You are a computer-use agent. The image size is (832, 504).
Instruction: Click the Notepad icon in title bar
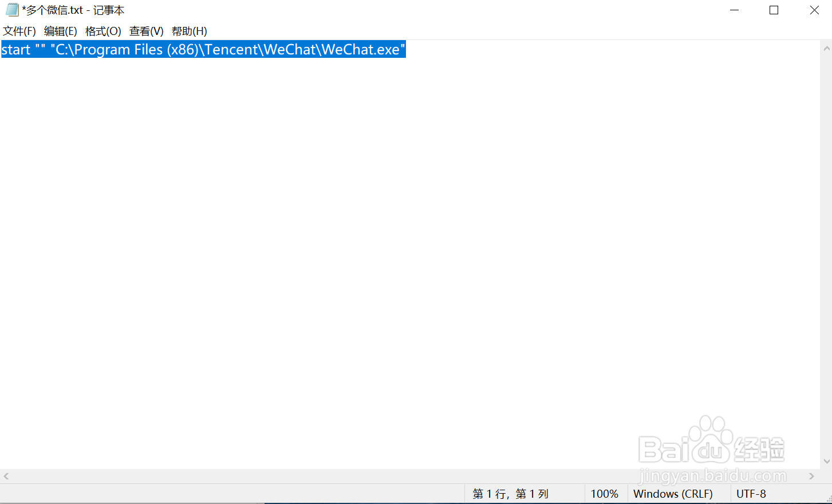[x=12, y=10]
